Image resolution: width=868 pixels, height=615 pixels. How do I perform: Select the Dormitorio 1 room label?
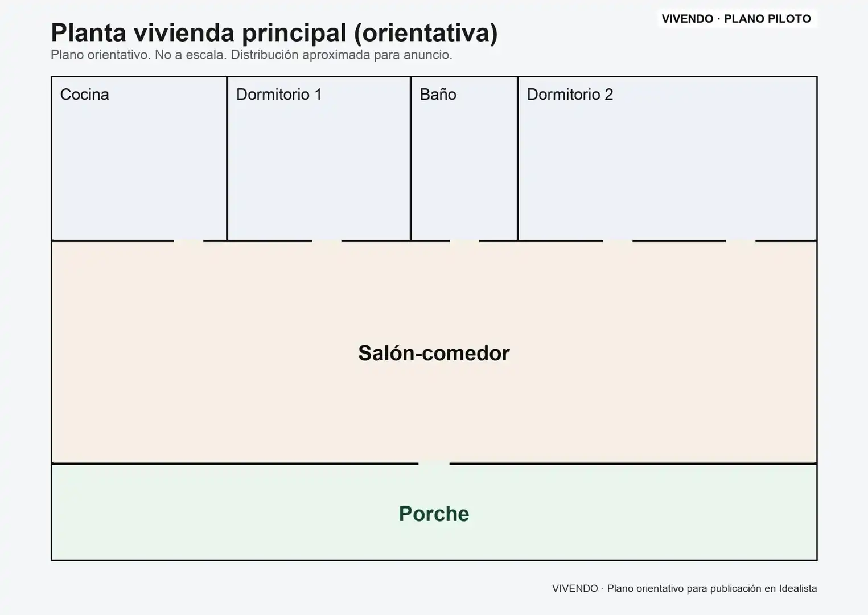[279, 95]
